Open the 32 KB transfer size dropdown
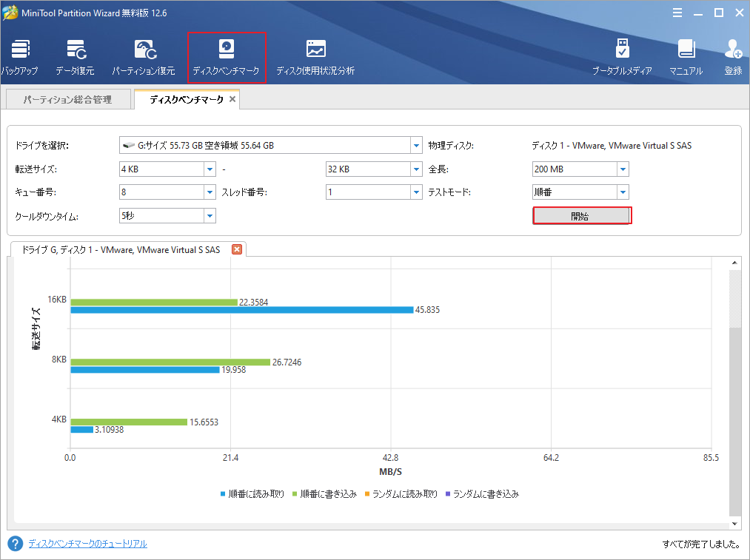750x560 pixels. coord(416,169)
